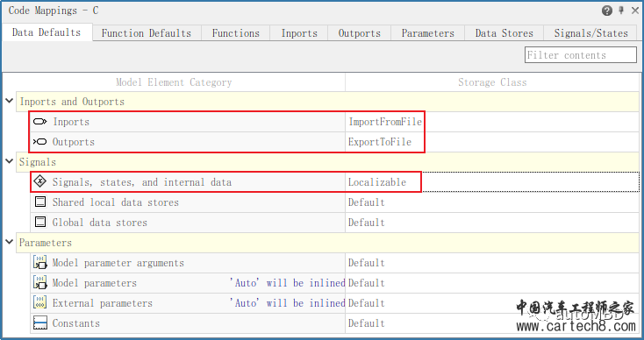
Task: Open Constants storage class Default
Action: click(492, 323)
